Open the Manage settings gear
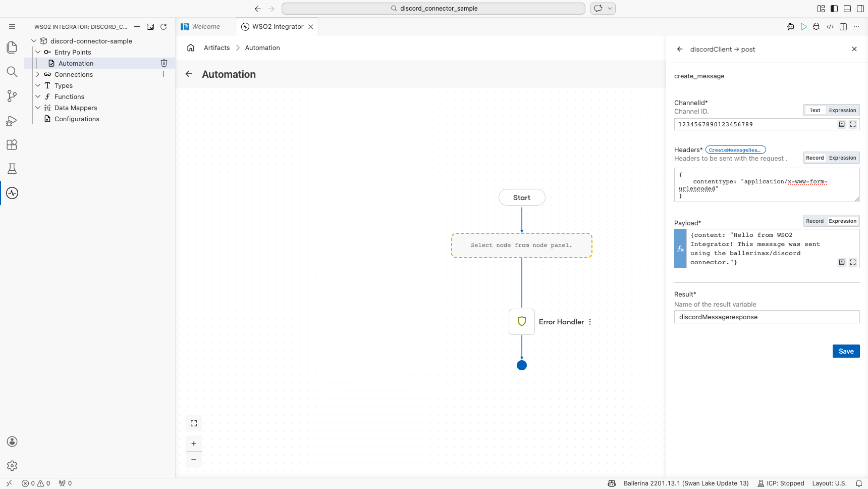The image size is (868, 489). [12, 466]
